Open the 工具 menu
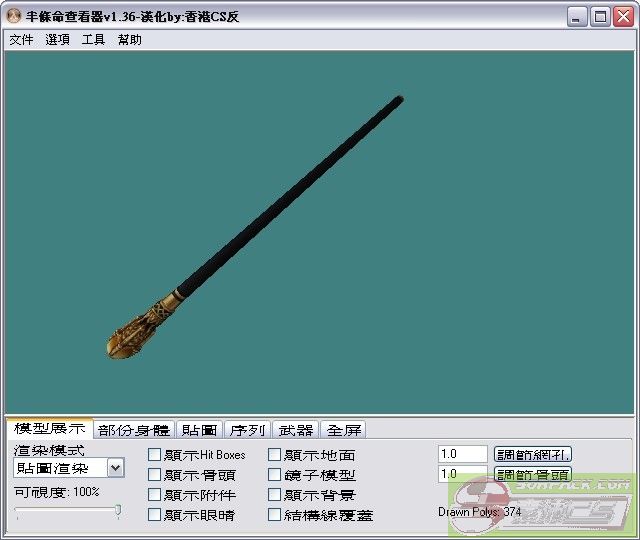The width and height of the screenshot is (640, 540). (93, 40)
